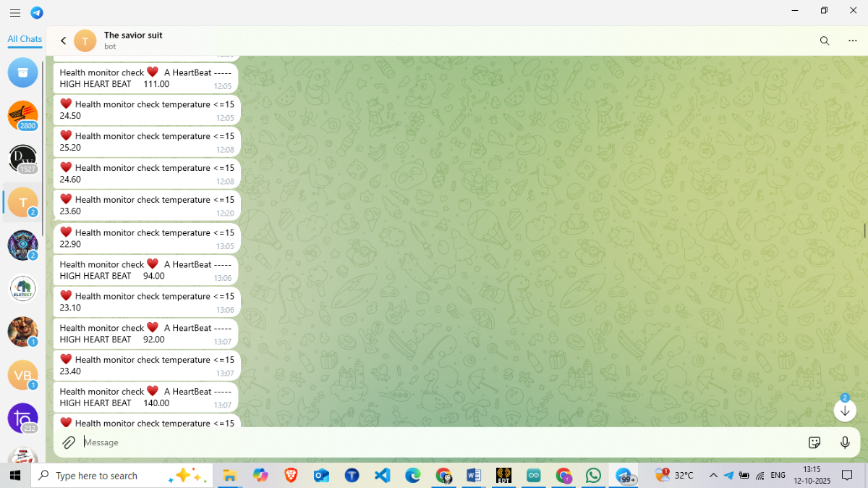Jump to latest messages via down arrow
The height and width of the screenshot is (488, 868).
(x=844, y=411)
